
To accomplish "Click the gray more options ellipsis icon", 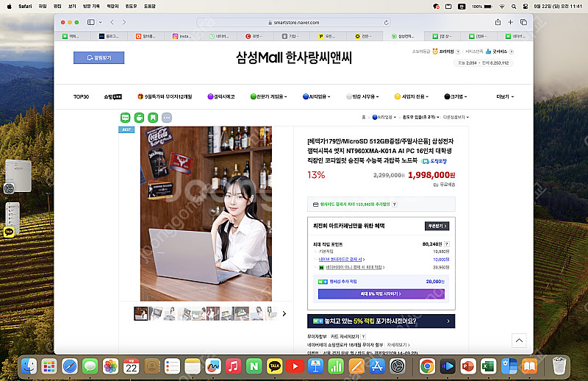I will pyautogui.click(x=167, y=118).
